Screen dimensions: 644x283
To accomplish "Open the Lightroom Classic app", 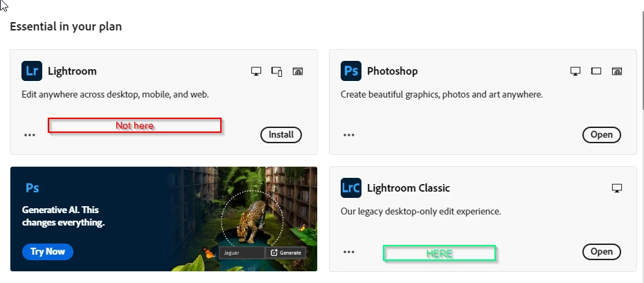I will (601, 252).
